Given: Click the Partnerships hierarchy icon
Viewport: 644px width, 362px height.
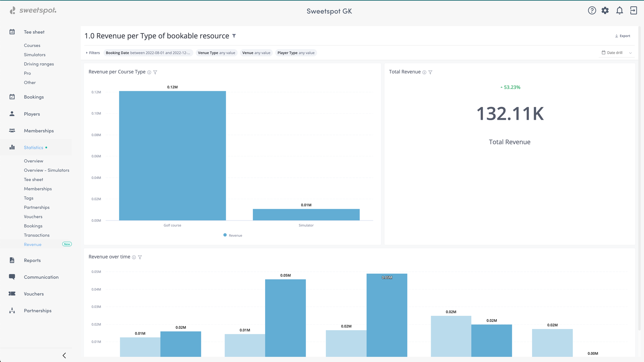Looking at the screenshot, I should click(x=12, y=310).
